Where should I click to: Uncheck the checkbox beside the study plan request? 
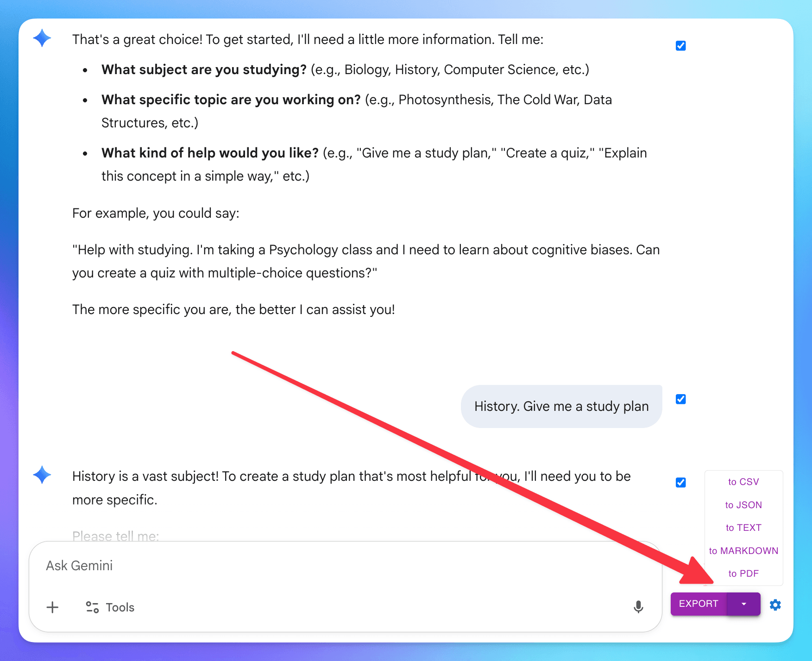pos(680,399)
